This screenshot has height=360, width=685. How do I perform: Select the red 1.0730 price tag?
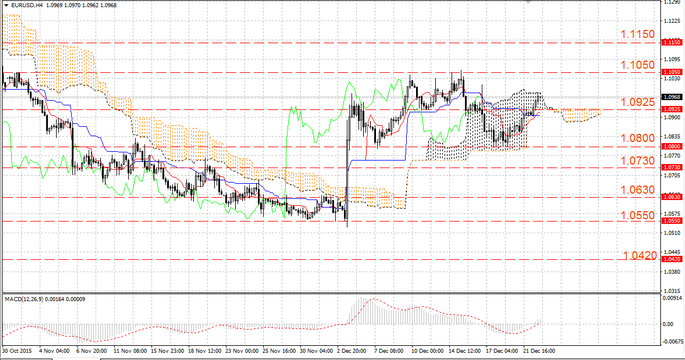point(672,167)
